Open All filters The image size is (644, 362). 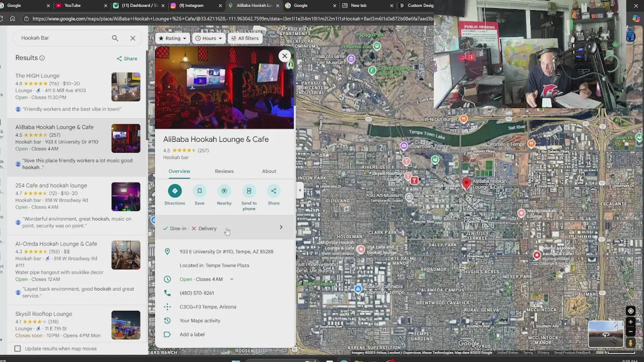245,38
